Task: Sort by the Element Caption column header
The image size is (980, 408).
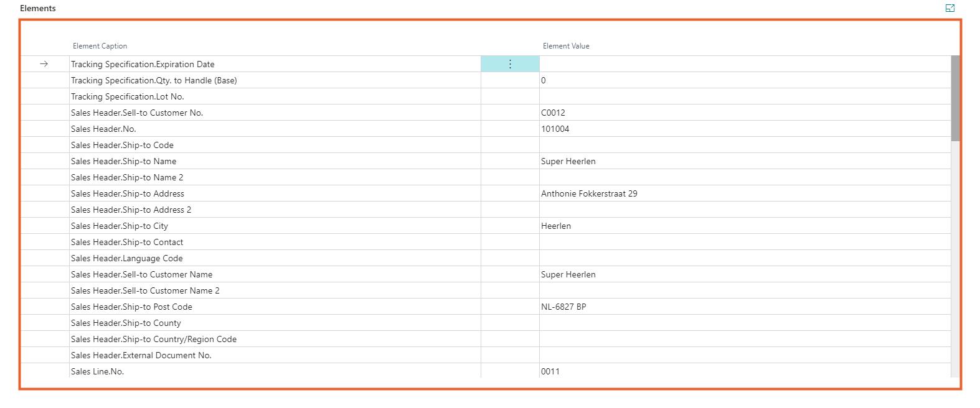Action: click(100, 46)
